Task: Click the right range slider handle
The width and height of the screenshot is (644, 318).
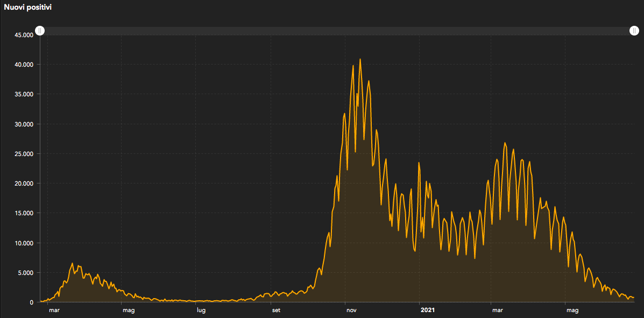Action: [634, 31]
